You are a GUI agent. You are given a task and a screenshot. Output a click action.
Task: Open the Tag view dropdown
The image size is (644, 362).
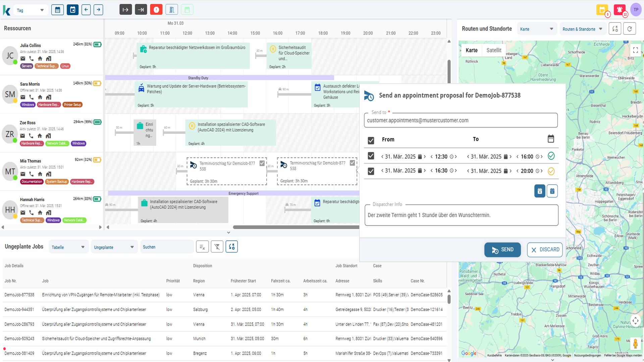(30, 10)
